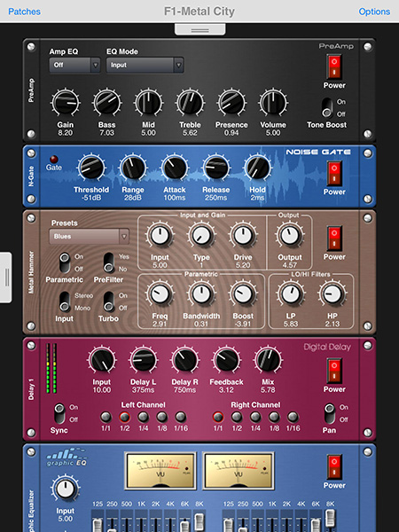The image size is (399, 532).
Task: Click the left 8K equalizer slider
Action: [199, 520]
